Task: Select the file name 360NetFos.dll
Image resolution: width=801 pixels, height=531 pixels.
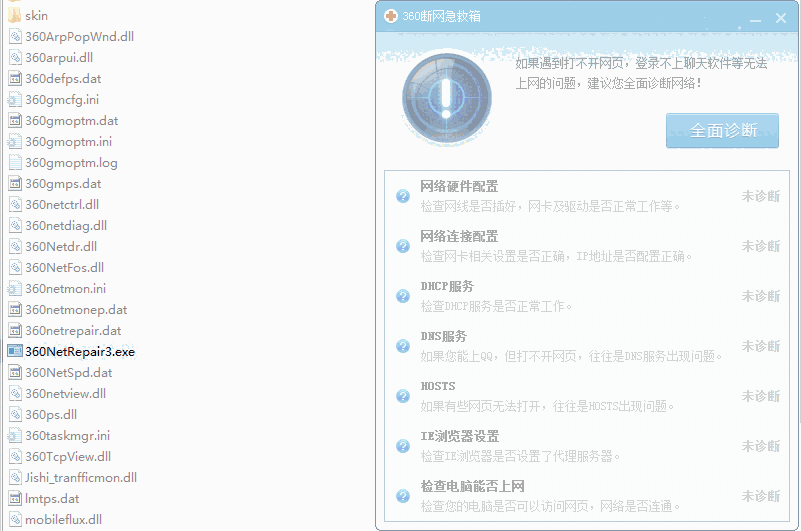Action: [65, 267]
